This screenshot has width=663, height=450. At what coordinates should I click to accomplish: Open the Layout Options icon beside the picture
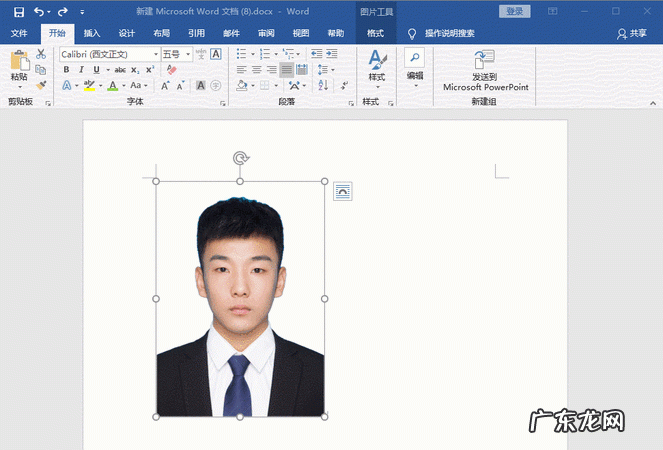(343, 191)
